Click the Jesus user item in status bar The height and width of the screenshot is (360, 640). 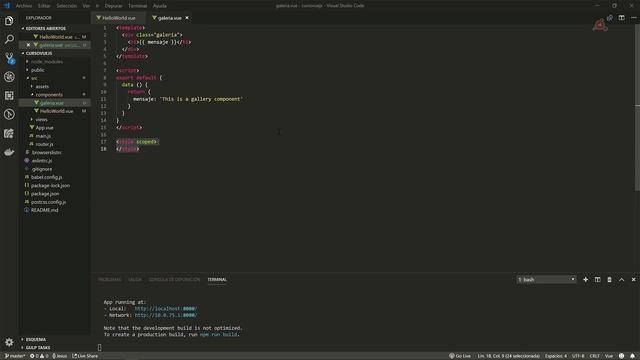(60, 356)
